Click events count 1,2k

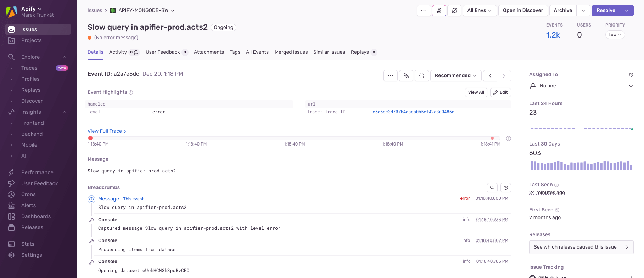553,35
